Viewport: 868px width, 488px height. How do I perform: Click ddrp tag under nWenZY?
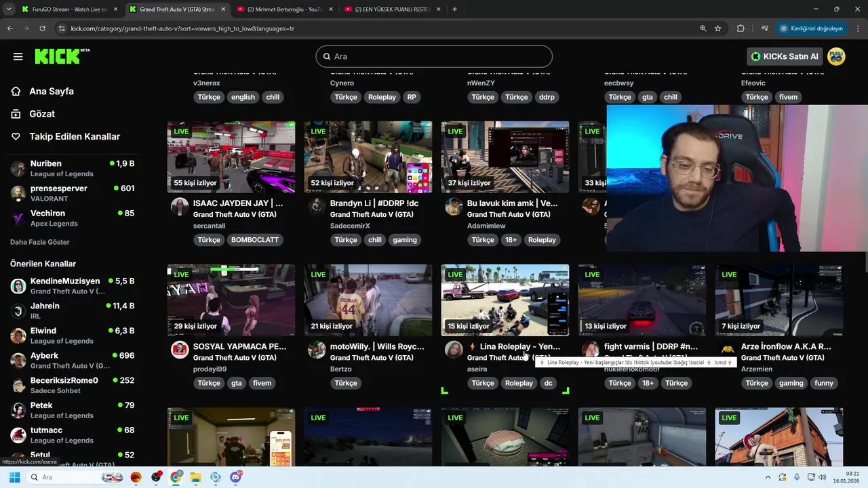tap(547, 97)
